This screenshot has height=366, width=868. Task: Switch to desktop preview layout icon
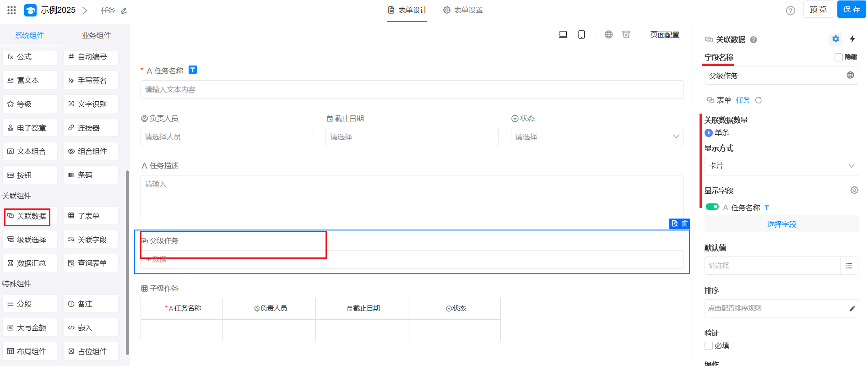(563, 35)
